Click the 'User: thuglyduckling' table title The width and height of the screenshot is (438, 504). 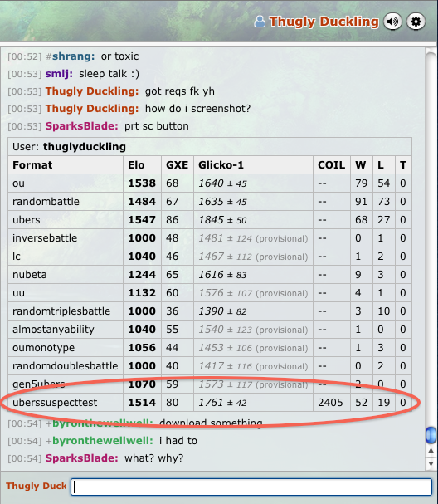pos(69,147)
